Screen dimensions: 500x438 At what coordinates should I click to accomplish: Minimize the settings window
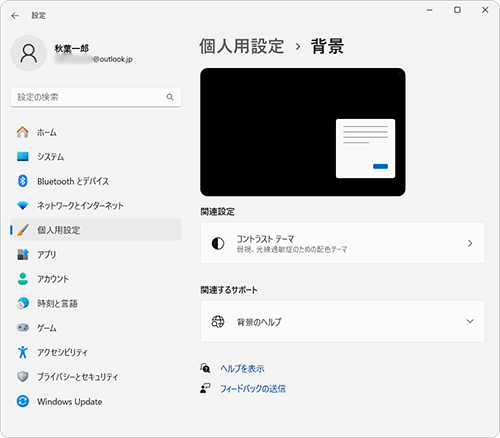point(430,10)
